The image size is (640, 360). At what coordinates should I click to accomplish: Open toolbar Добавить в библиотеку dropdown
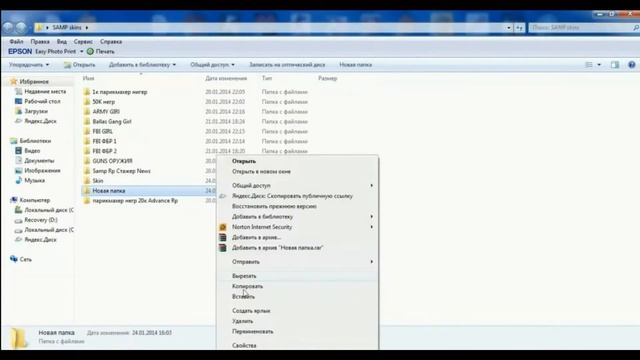pos(142,65)
